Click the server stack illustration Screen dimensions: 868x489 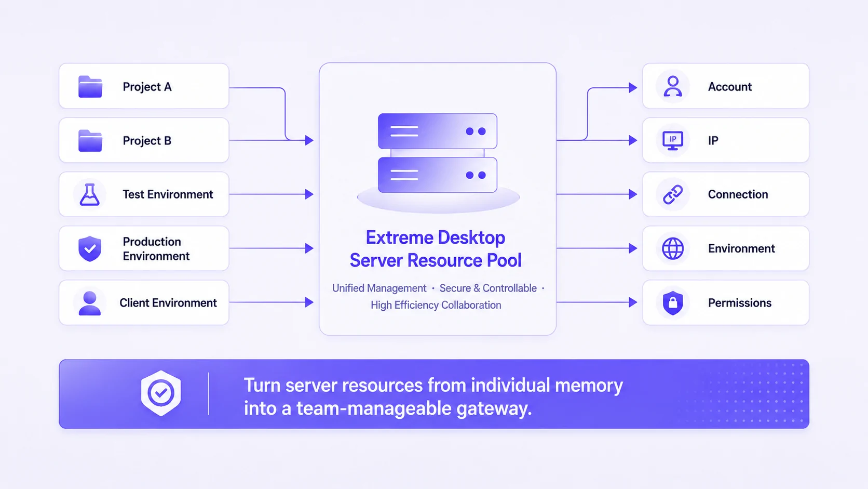point(438,162)
